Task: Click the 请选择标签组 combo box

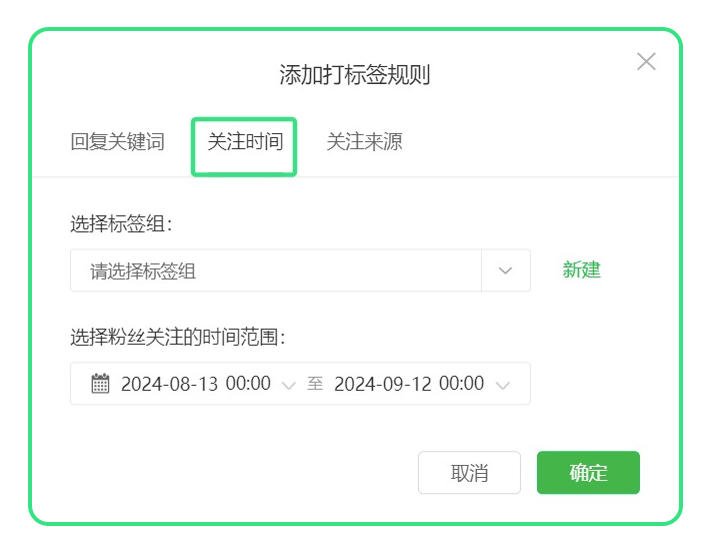Action: [x=300, y=271]
